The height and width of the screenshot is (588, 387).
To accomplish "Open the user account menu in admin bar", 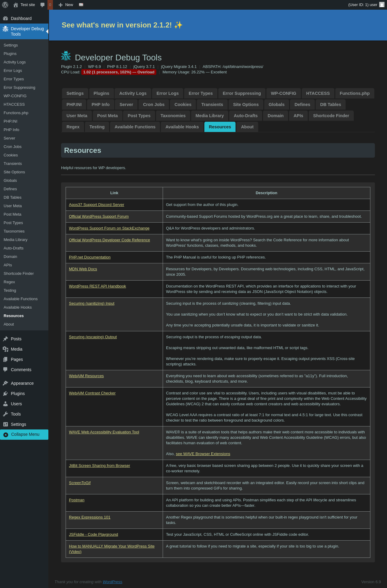I will coord(366,5).
